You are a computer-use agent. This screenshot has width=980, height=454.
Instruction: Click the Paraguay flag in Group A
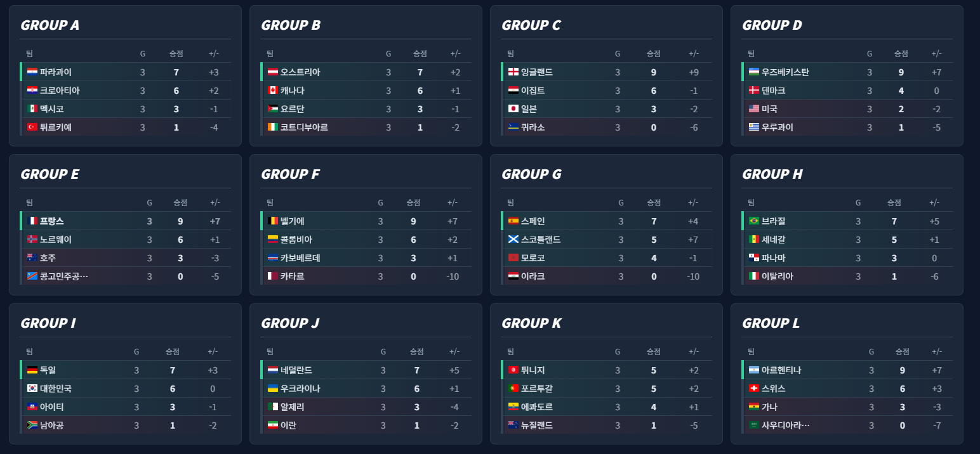(32, 72)
